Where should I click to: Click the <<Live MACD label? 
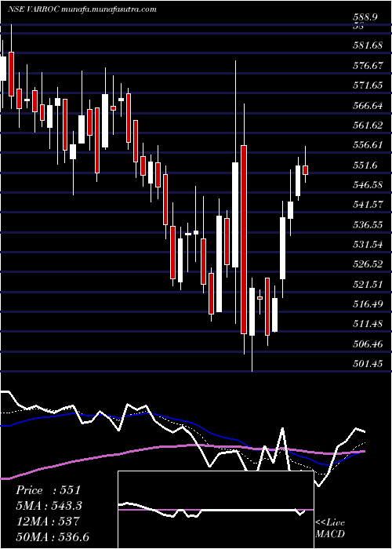pyautogui.click(x=330, y=529)
